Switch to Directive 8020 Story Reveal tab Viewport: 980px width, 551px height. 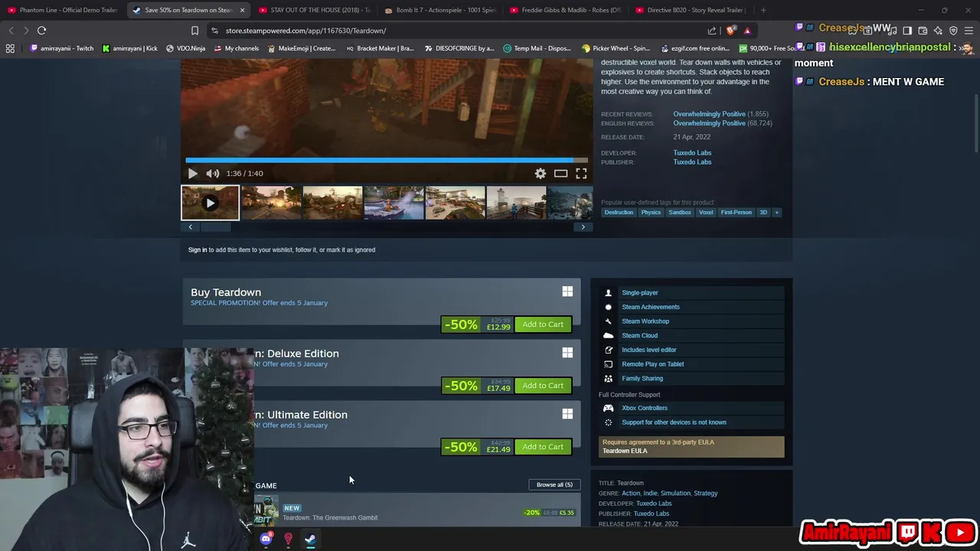tap(691, 10)
